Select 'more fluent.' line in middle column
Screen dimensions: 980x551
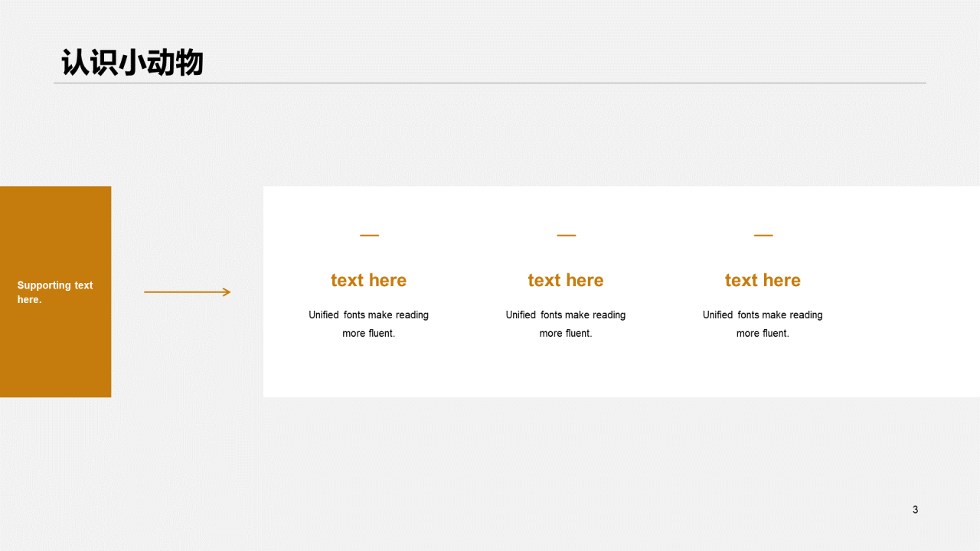tap(566, 334)
